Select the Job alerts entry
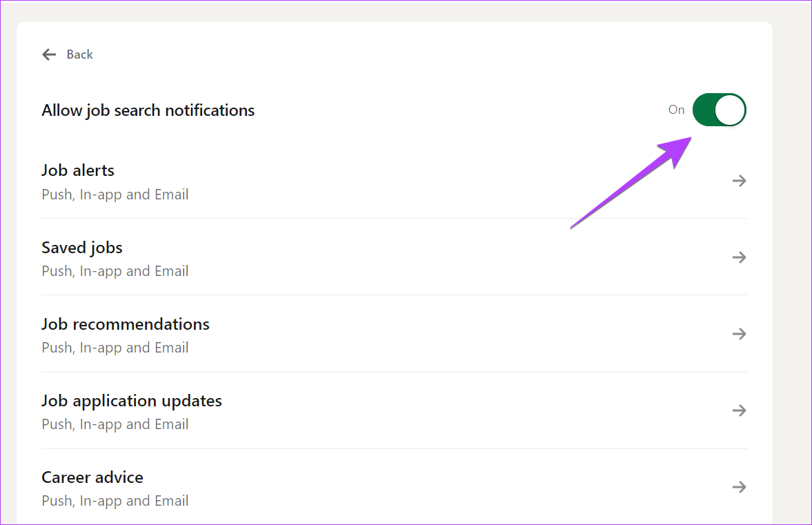812x525 pixels. pyautogui.click(x=77, y=170)
